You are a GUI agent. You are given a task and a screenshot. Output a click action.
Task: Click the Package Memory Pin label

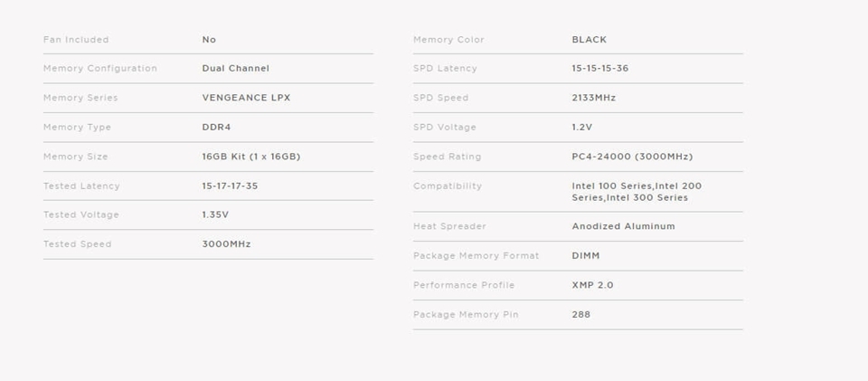[466, 315]
